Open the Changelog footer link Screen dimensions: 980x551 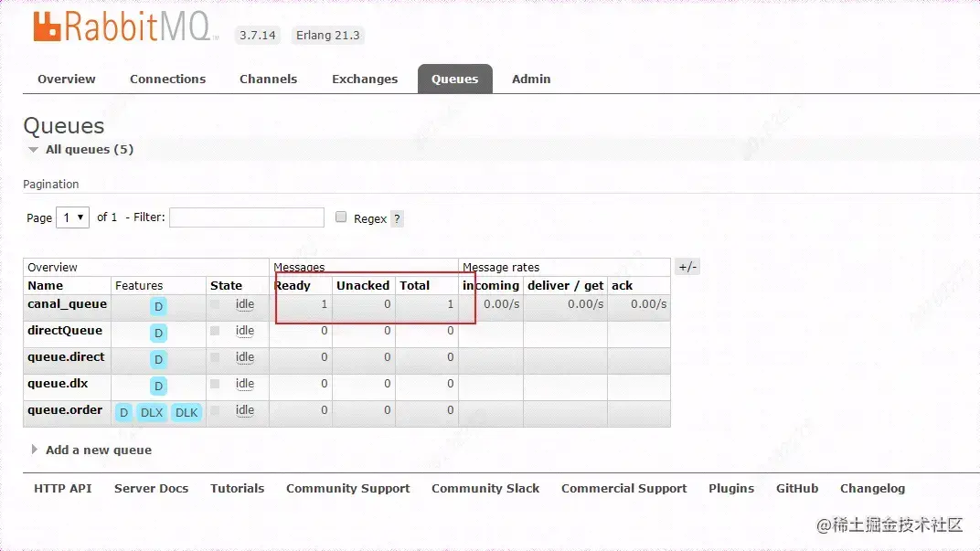[x=872, y=489]
